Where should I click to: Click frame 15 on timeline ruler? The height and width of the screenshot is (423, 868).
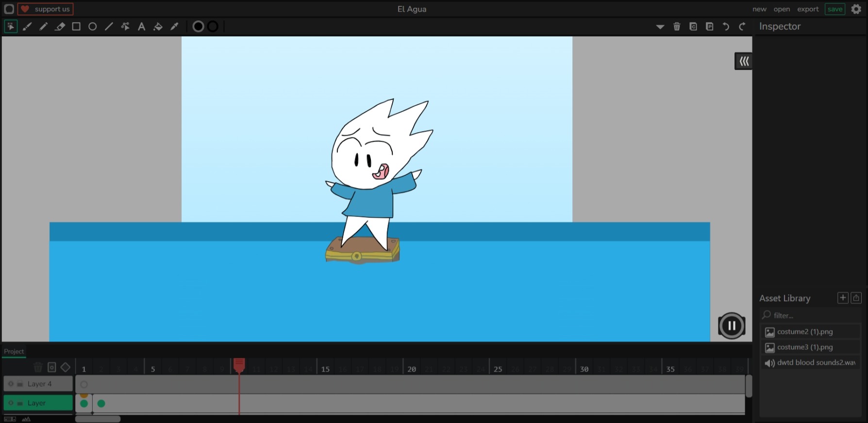coord(325,369)
